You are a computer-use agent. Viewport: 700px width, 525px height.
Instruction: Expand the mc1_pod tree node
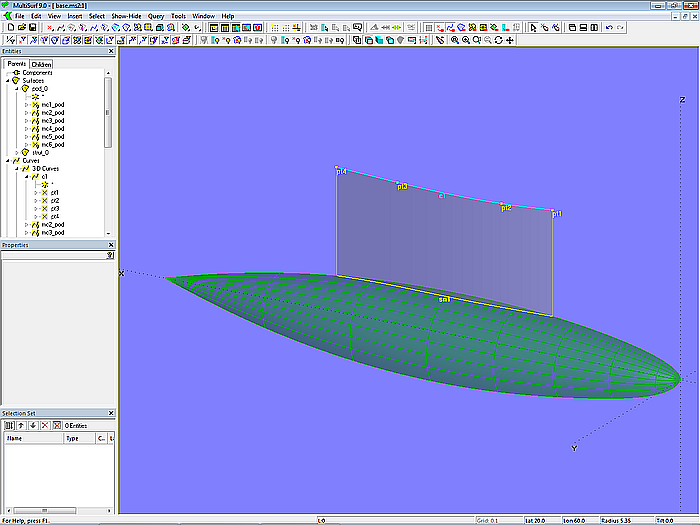27,105
